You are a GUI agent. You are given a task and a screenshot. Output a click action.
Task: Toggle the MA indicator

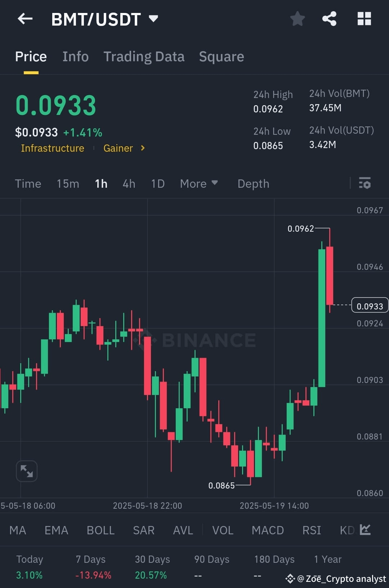17,530
